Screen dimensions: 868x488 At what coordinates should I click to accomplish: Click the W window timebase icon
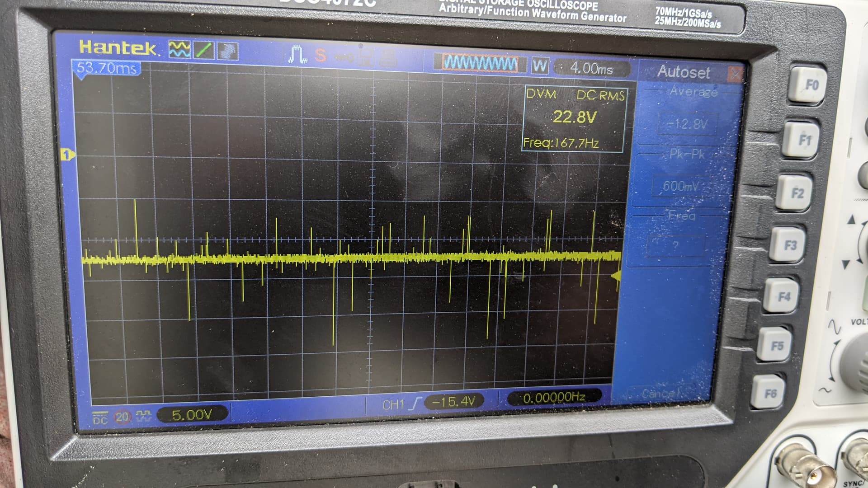(x=539, y=66)
